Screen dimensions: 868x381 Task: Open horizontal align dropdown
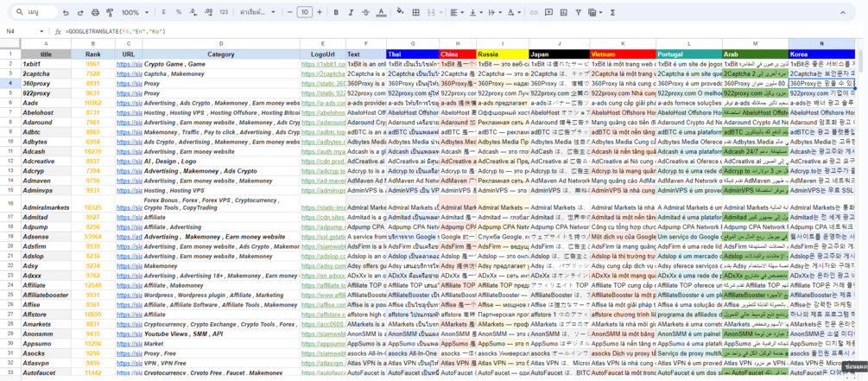457,12
